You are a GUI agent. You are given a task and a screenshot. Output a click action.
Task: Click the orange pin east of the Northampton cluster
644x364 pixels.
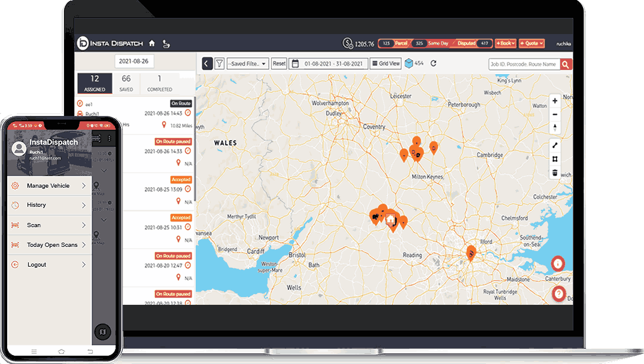pyautogui.click(x=433, y=148)
